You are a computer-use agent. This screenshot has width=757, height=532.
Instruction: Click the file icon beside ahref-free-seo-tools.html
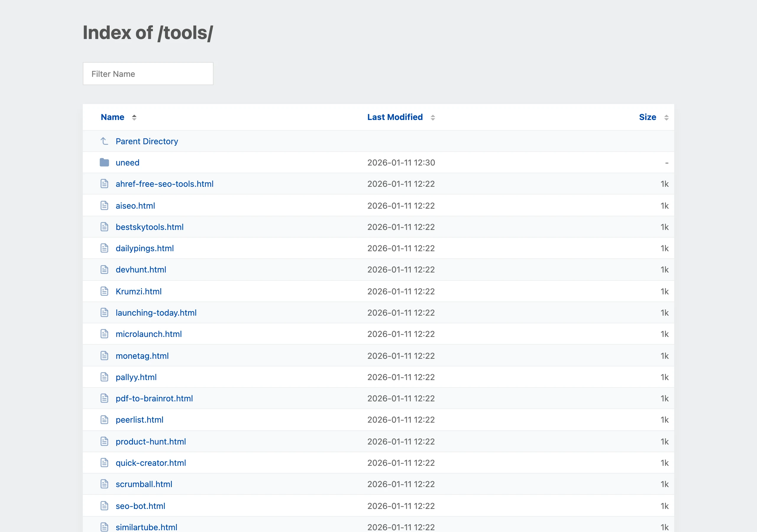tap(104, 184)
